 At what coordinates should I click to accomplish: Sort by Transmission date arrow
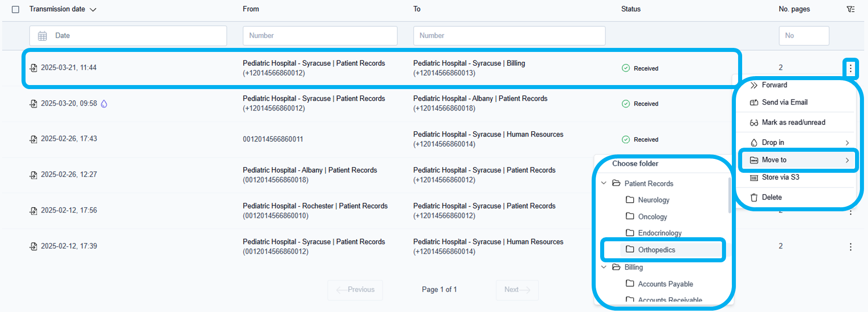tap(93, 10)
